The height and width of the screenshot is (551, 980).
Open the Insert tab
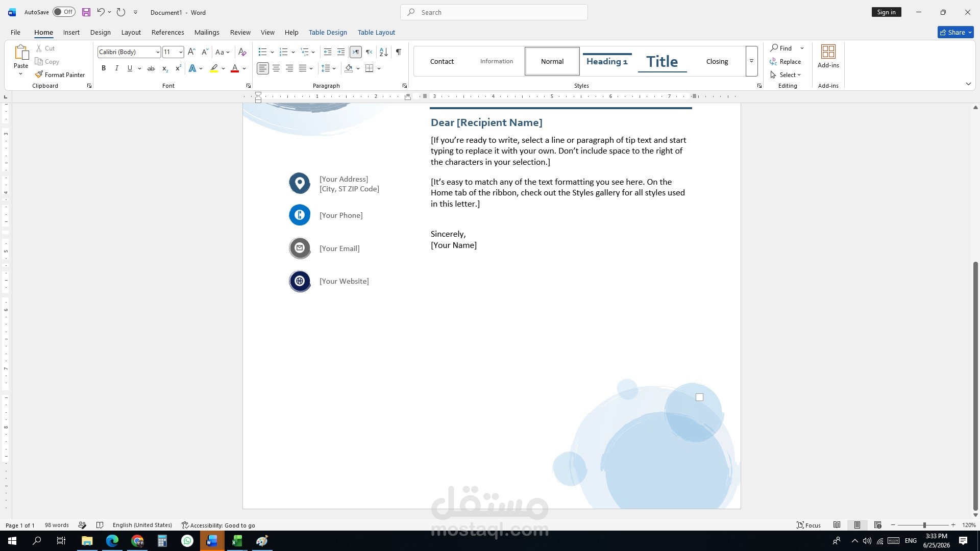(x=71, y=32)
